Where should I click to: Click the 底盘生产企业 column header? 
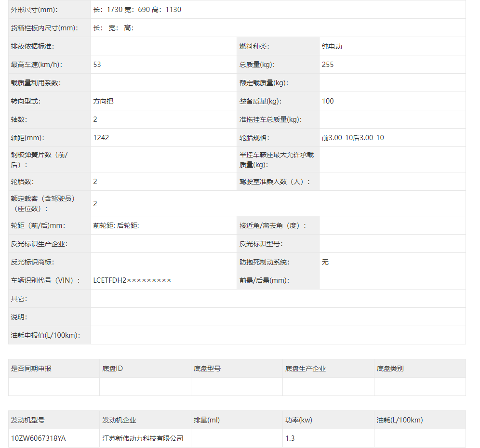point(306,369)
